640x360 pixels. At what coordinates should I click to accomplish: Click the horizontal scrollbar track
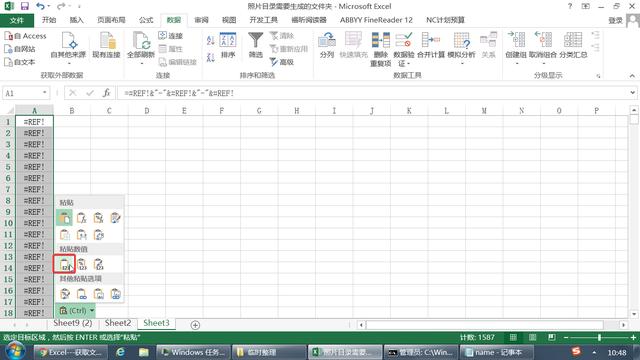[x=485, y=325]
